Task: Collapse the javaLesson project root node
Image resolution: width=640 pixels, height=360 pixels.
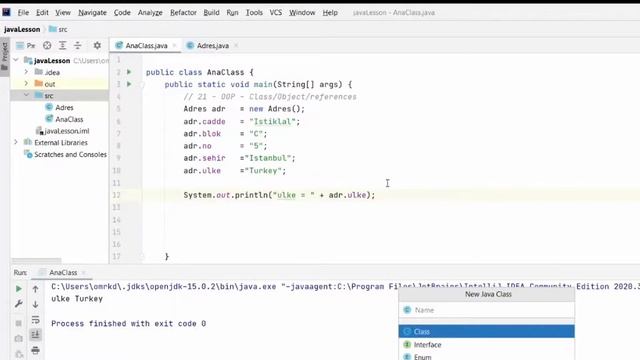Action: coord(16,60)
